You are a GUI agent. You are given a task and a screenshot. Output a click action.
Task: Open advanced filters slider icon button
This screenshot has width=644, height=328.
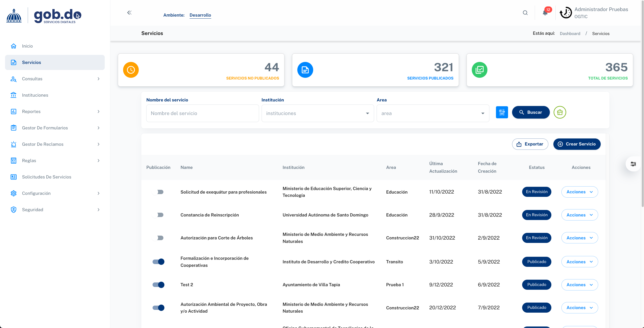(x=502, y=112)
